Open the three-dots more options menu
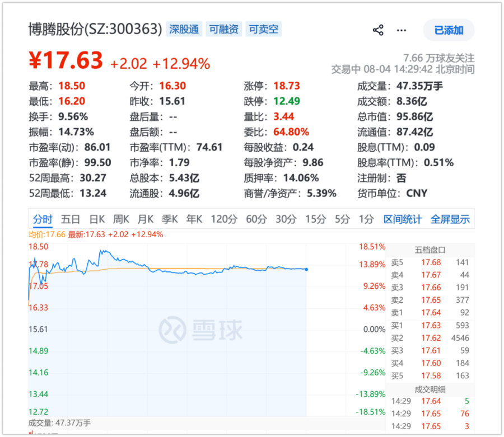Screen dimensions: 504x437 pos(401,30)
